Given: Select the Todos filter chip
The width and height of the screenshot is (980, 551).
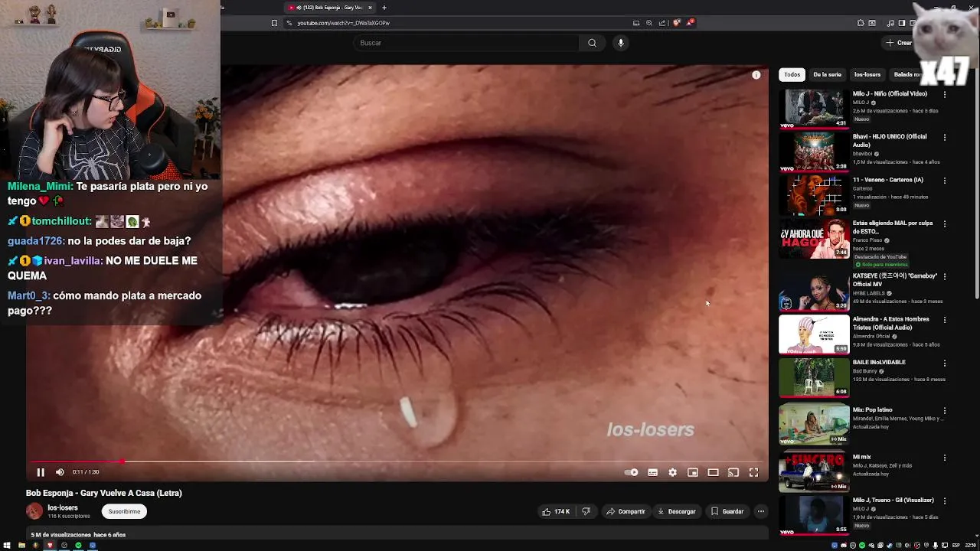Looking at the screenshot, I should (x=792, y=75).
